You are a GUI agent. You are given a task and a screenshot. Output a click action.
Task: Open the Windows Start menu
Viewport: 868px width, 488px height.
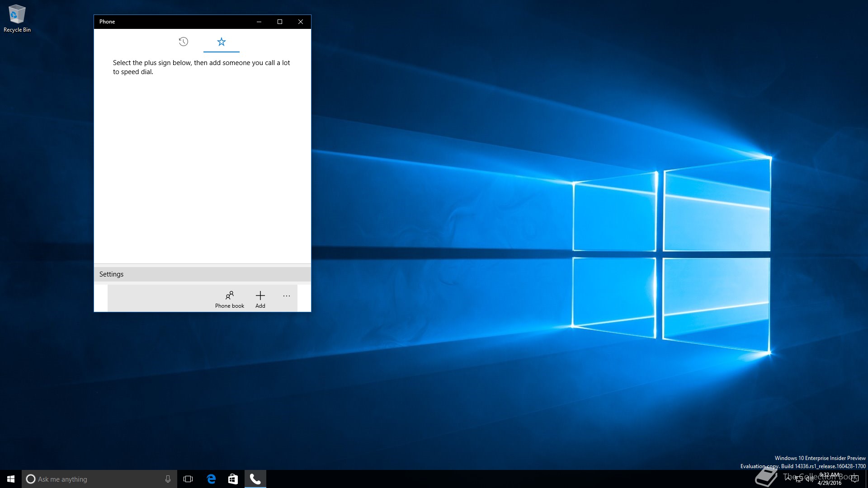[11, 479]
